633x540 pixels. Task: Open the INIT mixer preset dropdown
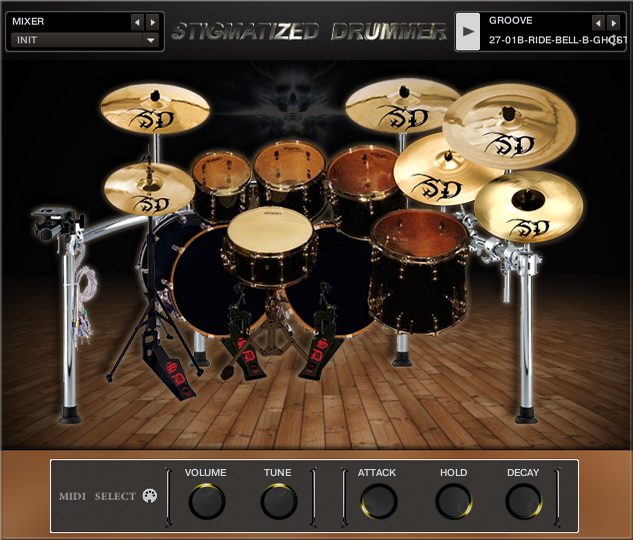point(85,40)
